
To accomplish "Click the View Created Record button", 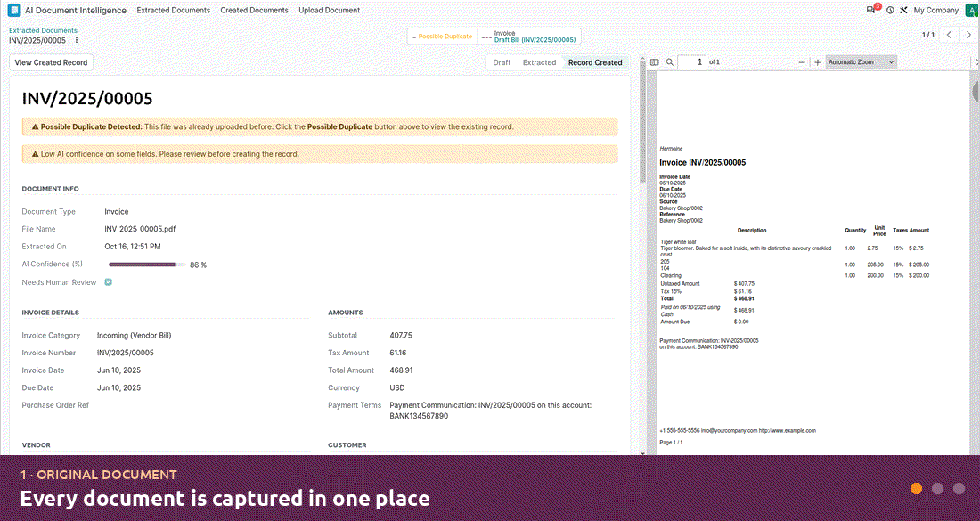I will [x=52, y=62].
